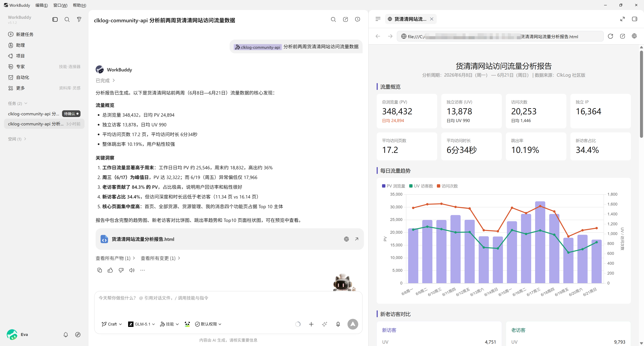Open 助理 in sidebar

pos(44,45)
